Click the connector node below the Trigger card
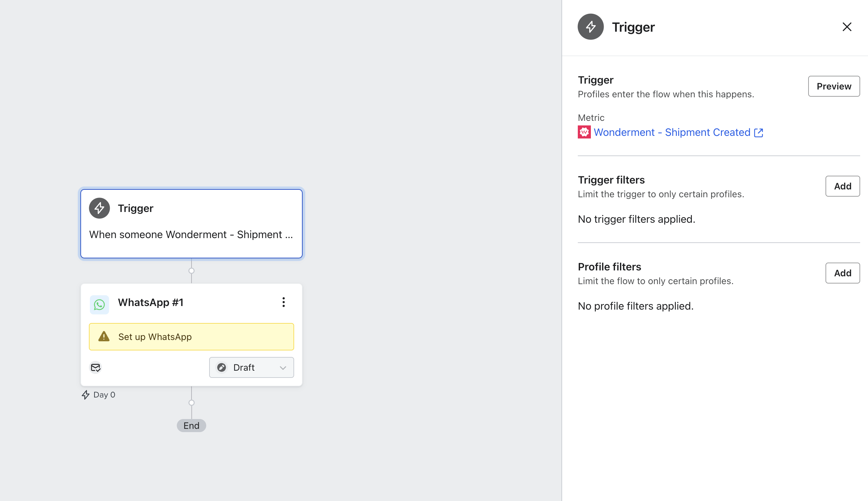 (192, 271)
